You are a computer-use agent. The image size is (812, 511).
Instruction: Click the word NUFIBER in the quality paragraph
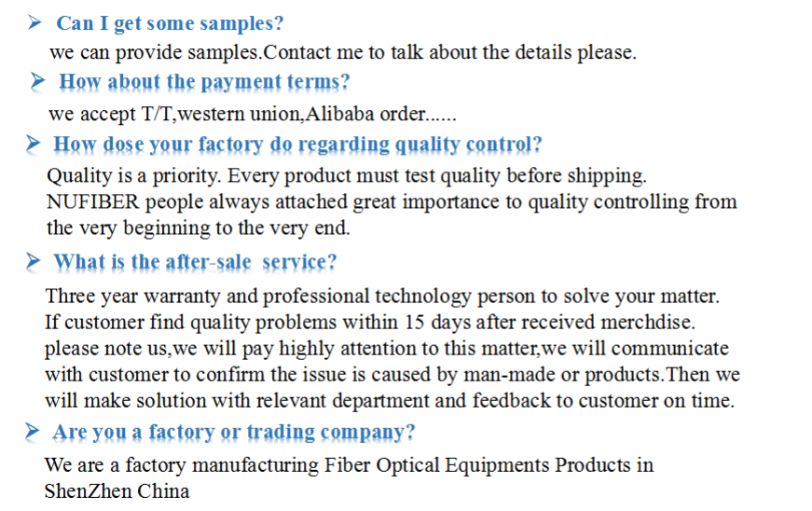click(92, 202)
